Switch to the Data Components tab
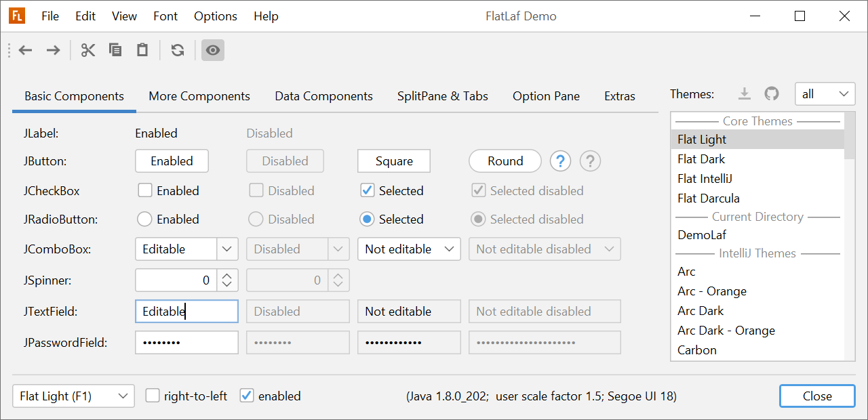Viewport: 868px width, 420px height. [323, 96]
